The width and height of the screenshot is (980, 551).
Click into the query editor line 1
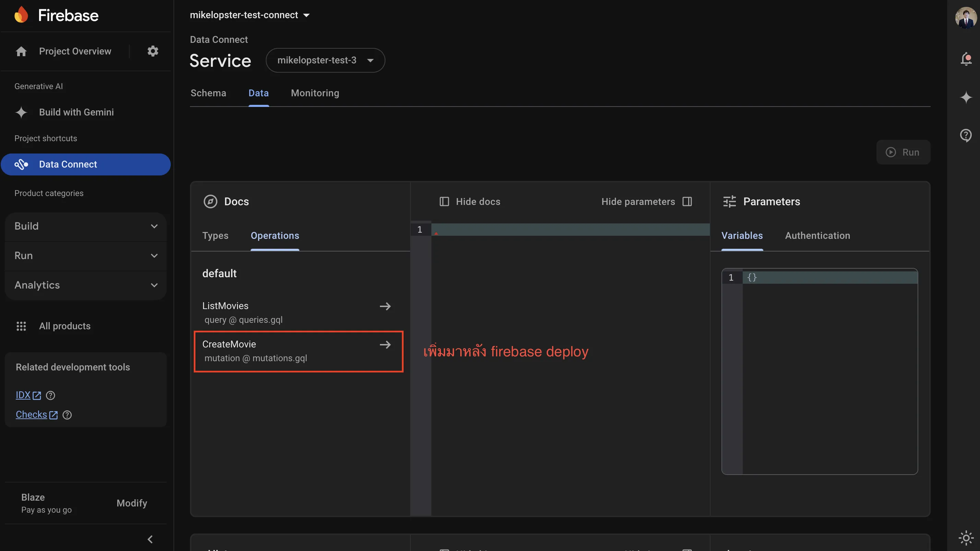(x=570, y=230)
